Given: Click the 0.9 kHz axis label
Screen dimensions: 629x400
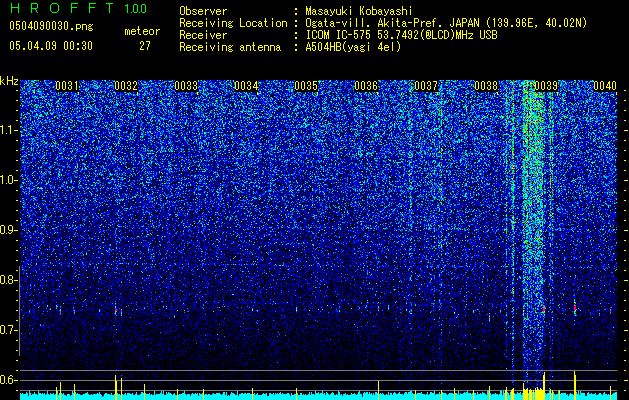Looking at the screenshot, I should 7,230.
